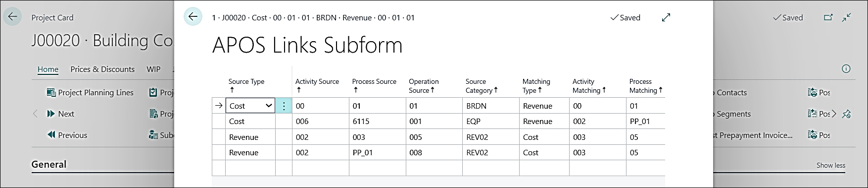Click the Project Planning Lines icon

51,92
